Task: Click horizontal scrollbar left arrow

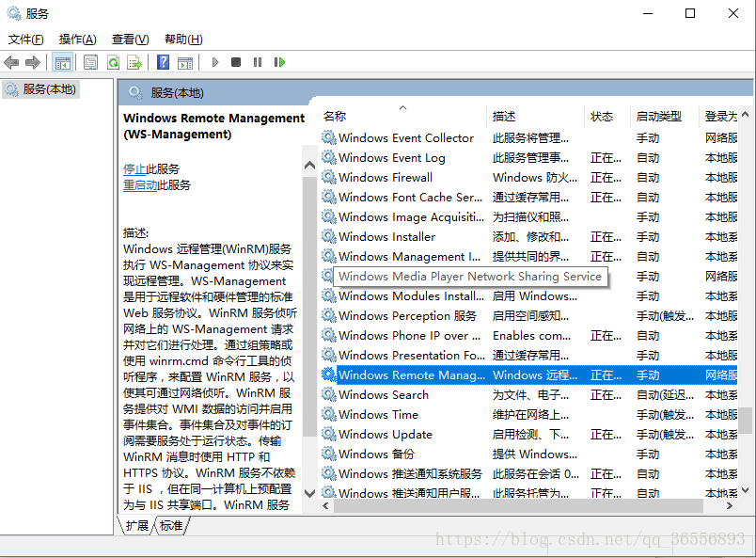Action: [x=325, y=506]
